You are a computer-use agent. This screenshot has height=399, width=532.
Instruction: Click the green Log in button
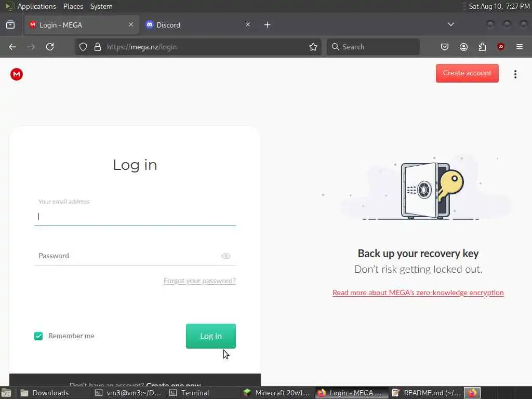pyautogui.click(x=211, y=336)
